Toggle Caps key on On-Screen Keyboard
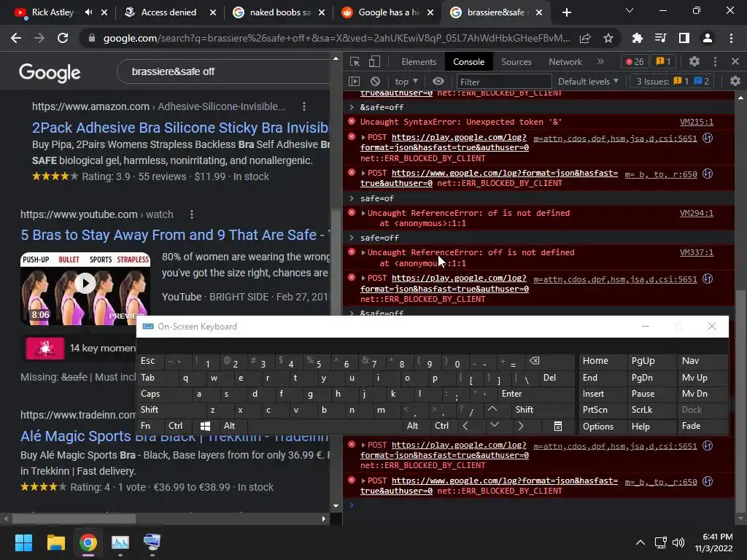This screenshot has width=747, height=560. click(164, 394)
